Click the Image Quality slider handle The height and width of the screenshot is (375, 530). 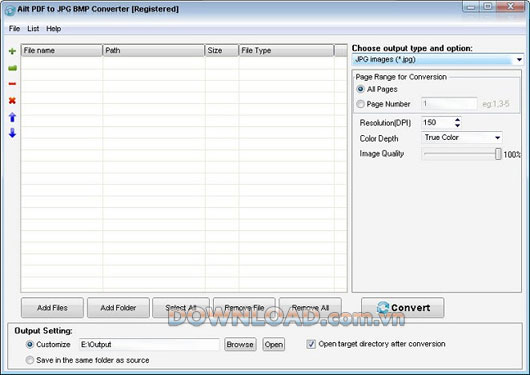point(498,154)
